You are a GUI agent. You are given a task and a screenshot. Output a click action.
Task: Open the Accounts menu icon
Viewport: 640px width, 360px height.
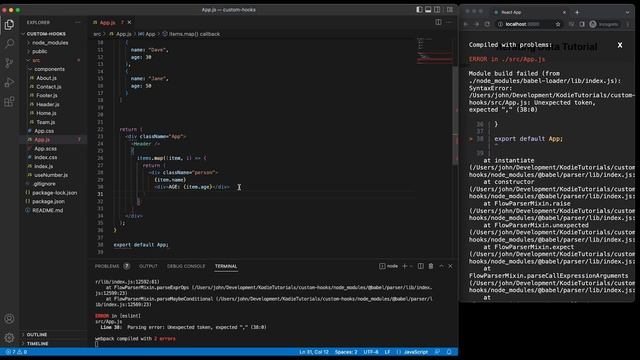(x=9, y=318)
